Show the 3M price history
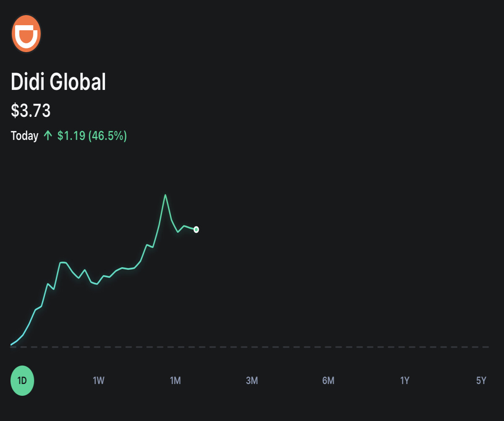Screen dimensions: 504x421 tap(252, 381)
